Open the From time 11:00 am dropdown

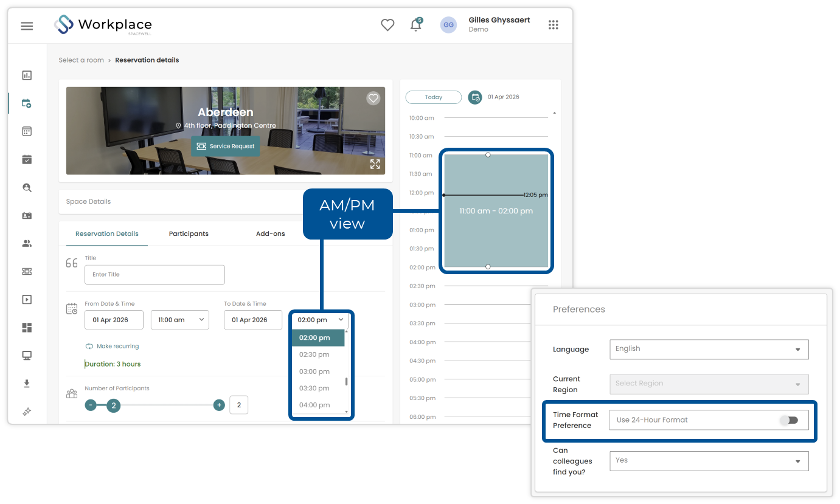tap(180, 320)
